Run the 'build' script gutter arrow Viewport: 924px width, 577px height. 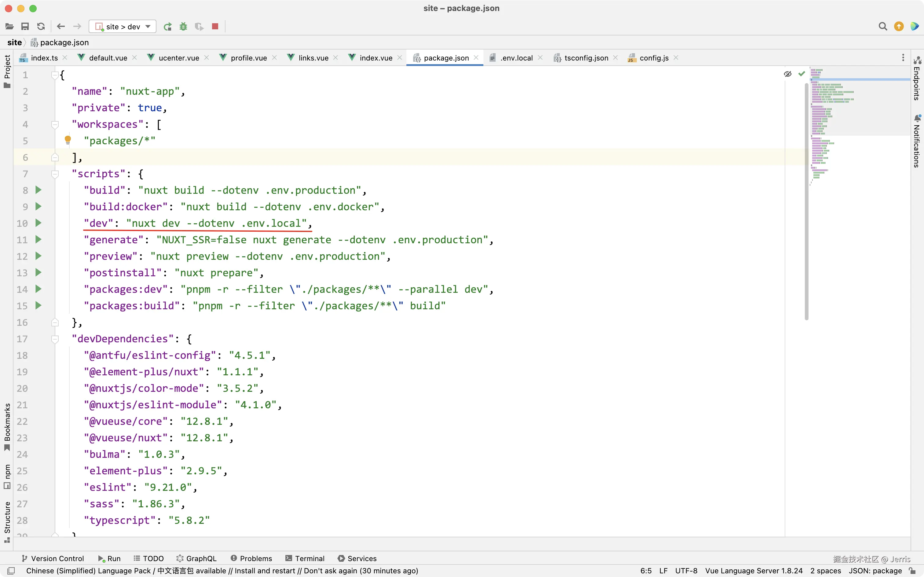pos(38,190)
